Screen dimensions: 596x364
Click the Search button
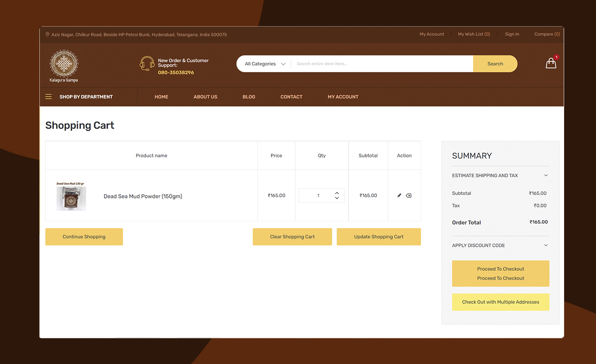495,64
